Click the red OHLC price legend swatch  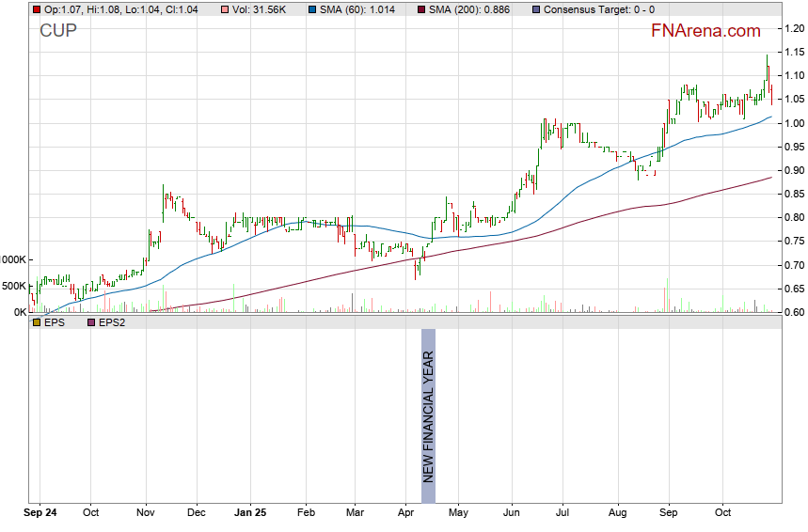pyautogui.click(x=36, y=9)
